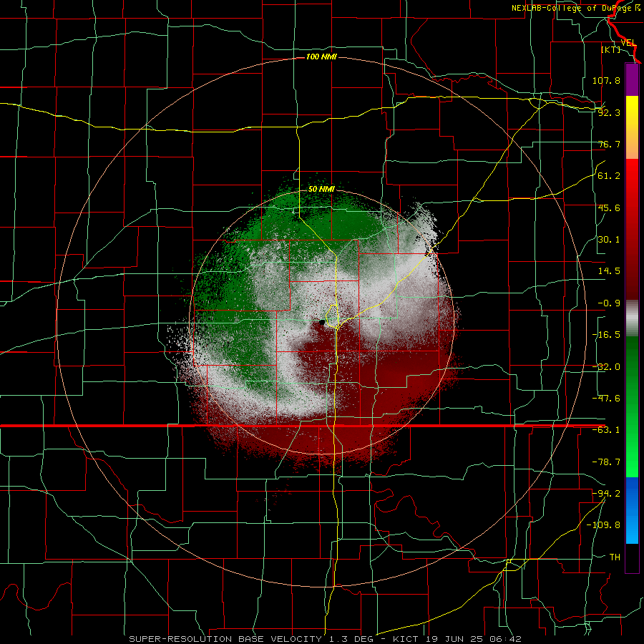644x644 pixels.
Task: Click the 92.3 legend value
Action: coord(609,112)
